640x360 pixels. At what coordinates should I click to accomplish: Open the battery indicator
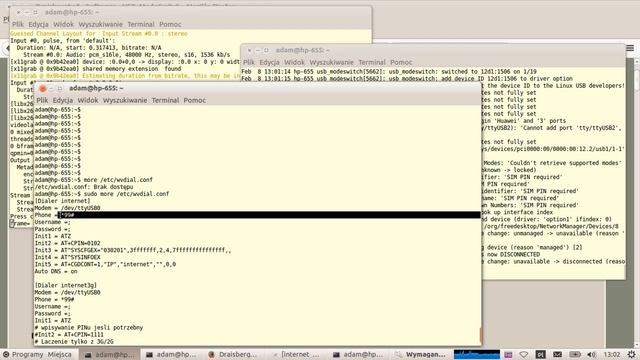point(575,355)
